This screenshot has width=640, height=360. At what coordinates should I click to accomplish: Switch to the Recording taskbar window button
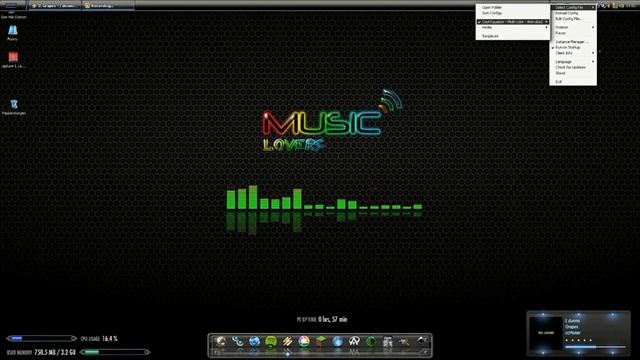pyautogui.click(x=108, y=6)
